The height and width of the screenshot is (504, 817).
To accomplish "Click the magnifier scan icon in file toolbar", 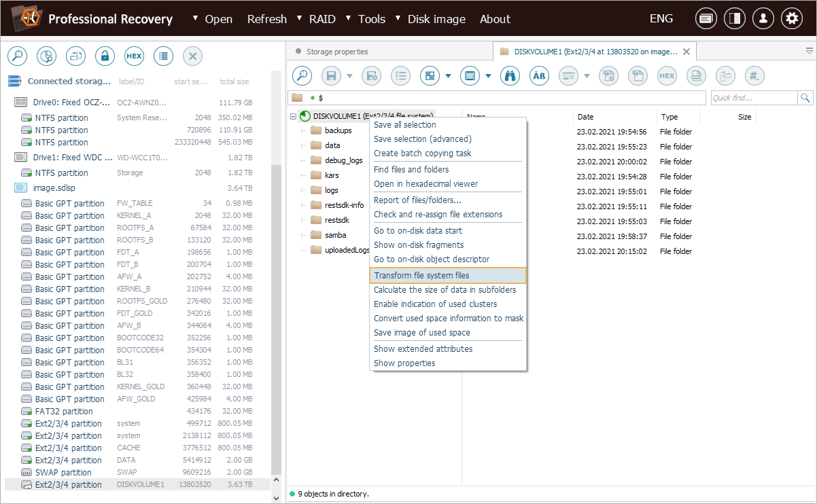I will [x=302, y=76].
